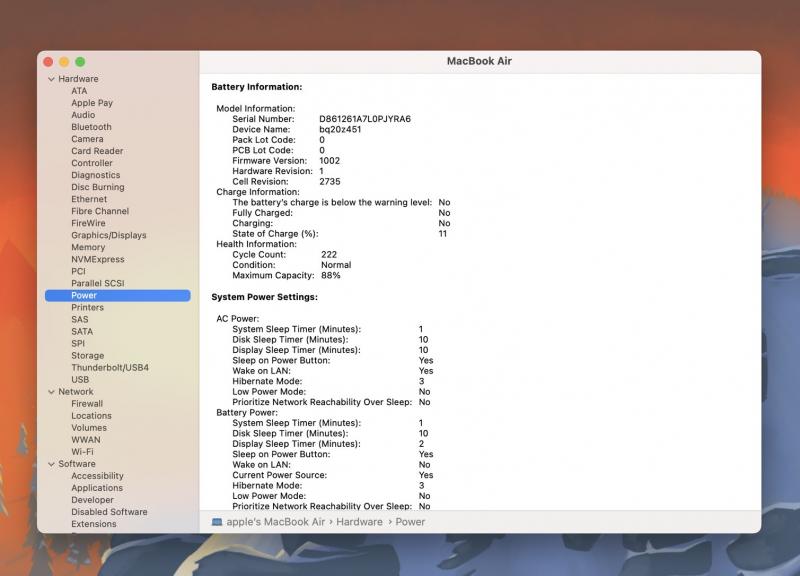Click Condition value Normal

pyautogui.click(x=336, y=265)
